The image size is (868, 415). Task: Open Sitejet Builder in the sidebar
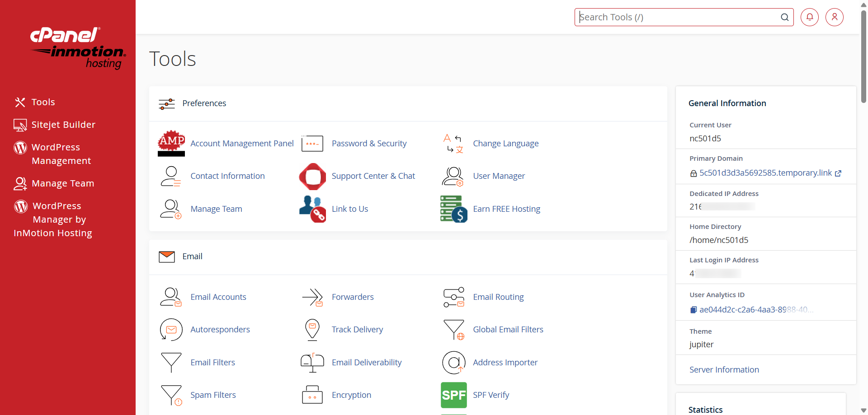54,125
